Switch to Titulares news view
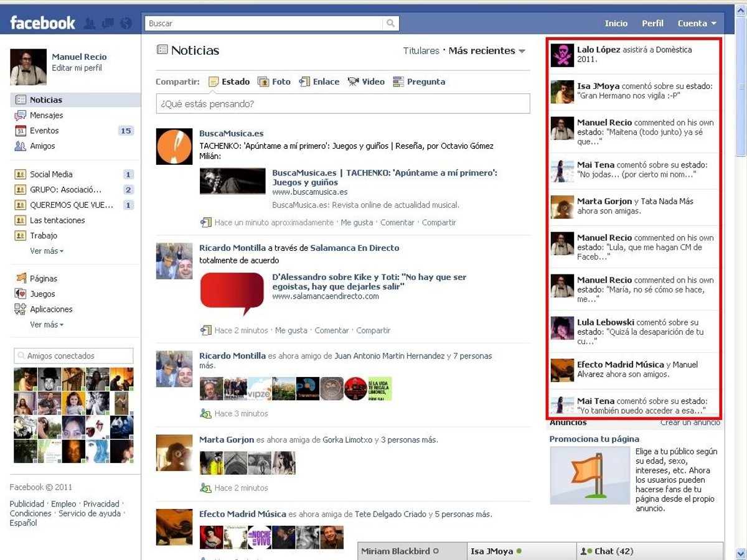The image size is (747, 560). (x=421, y=51)
